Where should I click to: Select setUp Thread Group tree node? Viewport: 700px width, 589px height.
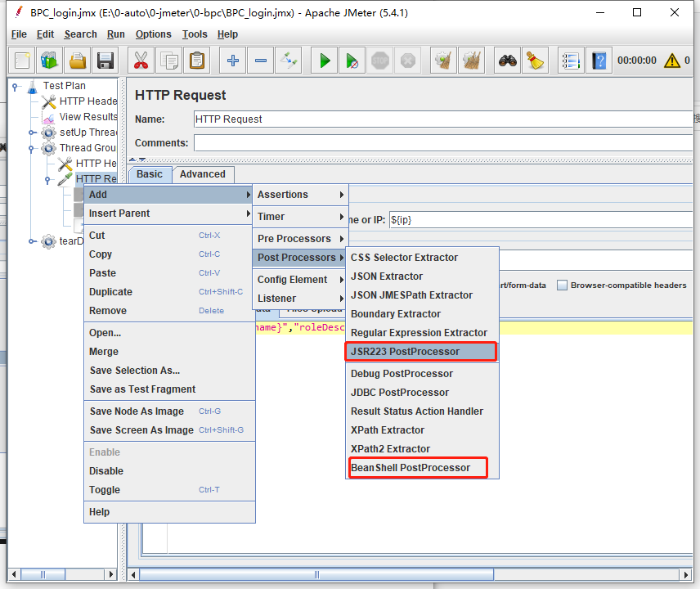(x=88, y=133)
